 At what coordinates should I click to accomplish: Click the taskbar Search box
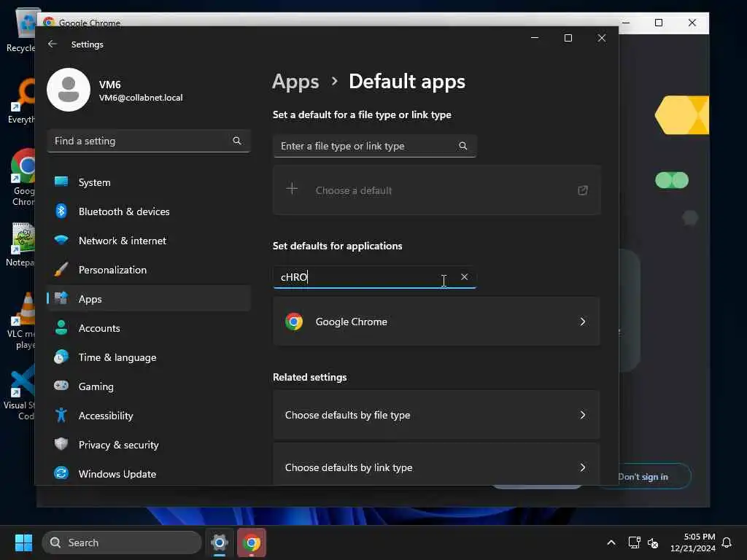tap(122, 542)
